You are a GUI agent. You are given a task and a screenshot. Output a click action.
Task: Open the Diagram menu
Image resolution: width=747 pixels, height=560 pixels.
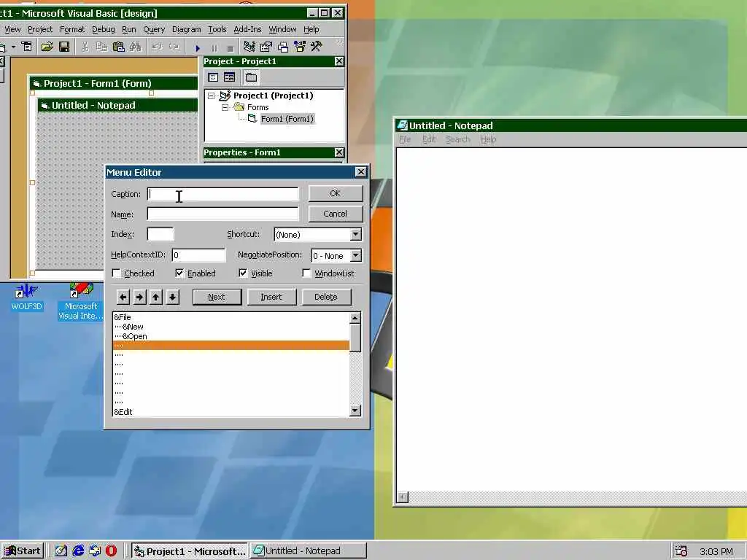coord(186,29)
